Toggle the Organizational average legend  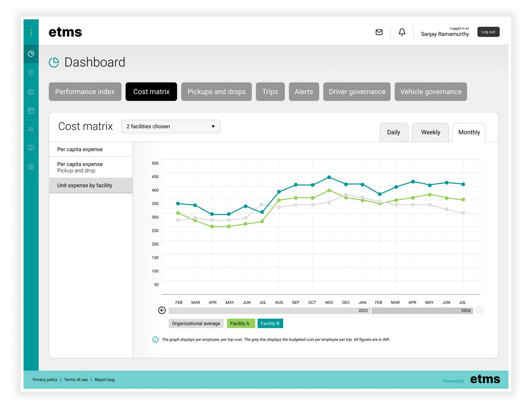pyautogui.click(x=196, y=323)
